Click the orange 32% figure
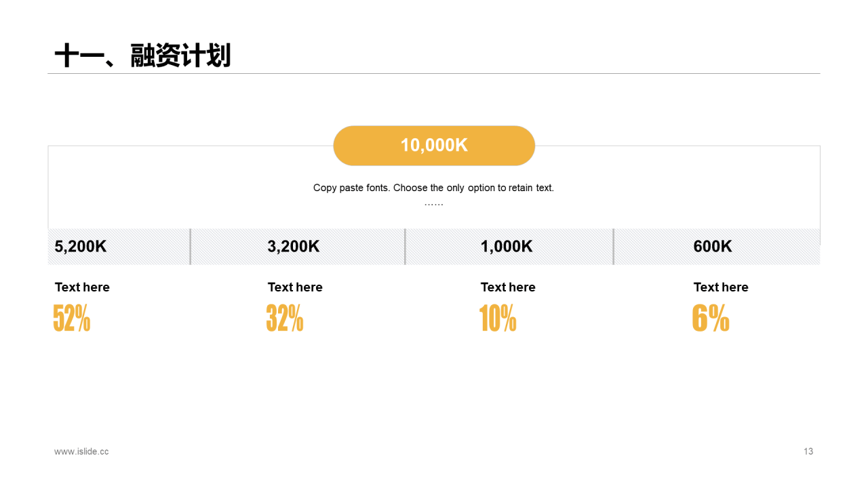 point(285,318)
